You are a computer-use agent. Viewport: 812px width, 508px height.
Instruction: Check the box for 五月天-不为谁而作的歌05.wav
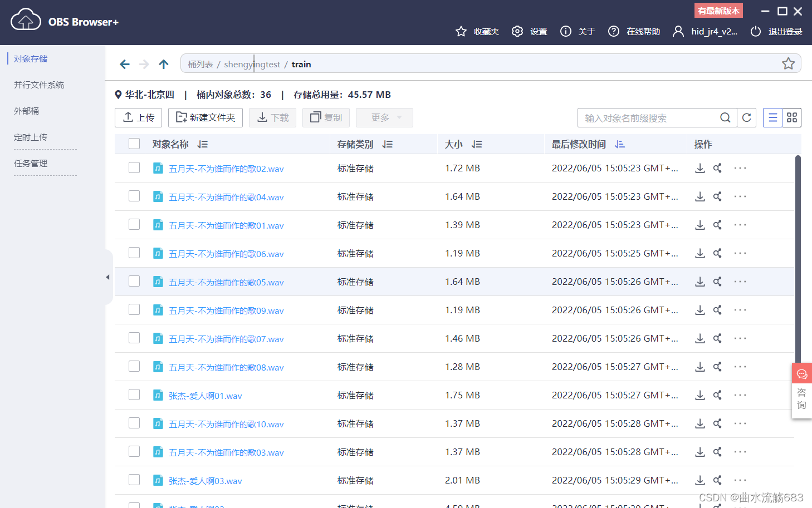(x=134, y=281)
